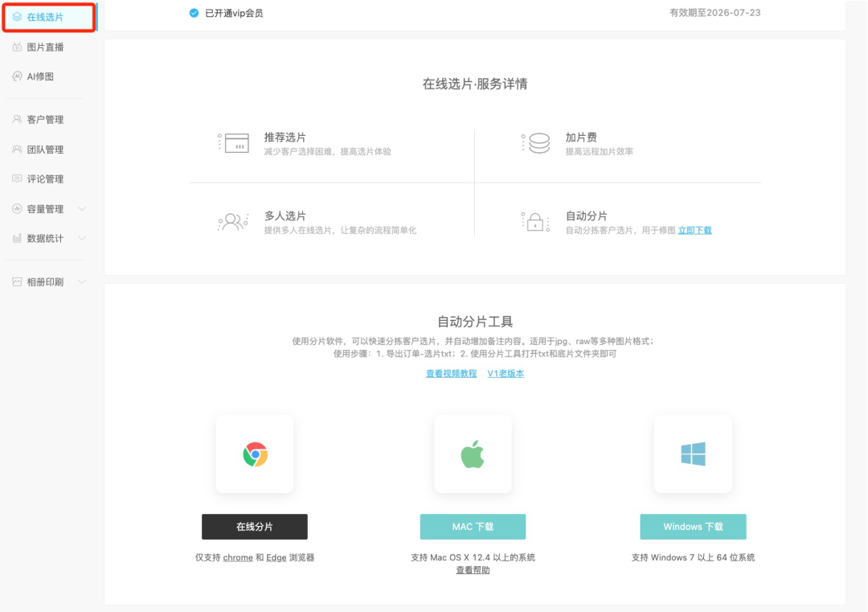Viewport: 868px width, 612px height.
Task: Expand the 容量管理 menu chevron
Action: 82,209
